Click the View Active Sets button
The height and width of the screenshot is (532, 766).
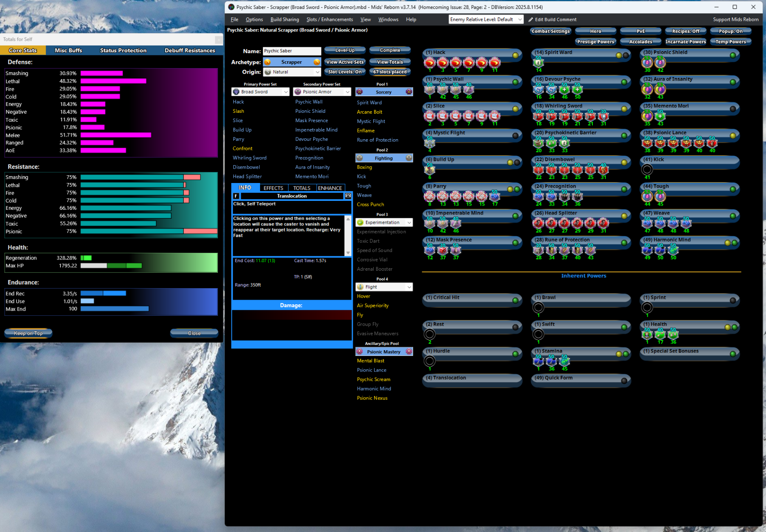pos(345,62)
